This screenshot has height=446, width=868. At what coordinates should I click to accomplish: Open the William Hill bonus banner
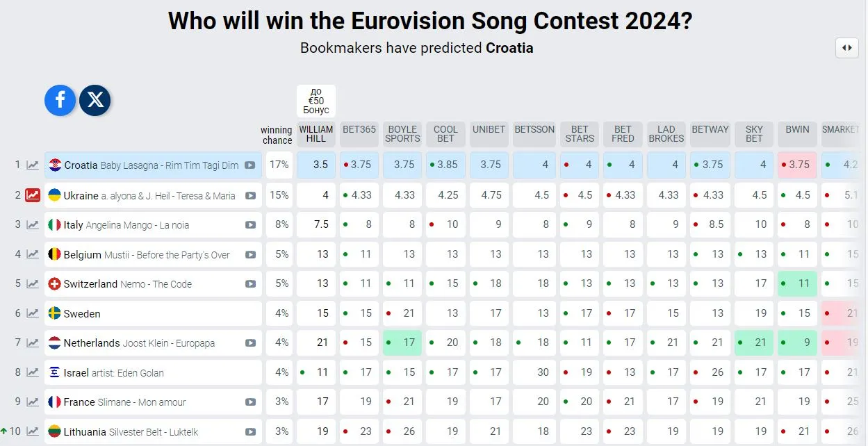316,101
